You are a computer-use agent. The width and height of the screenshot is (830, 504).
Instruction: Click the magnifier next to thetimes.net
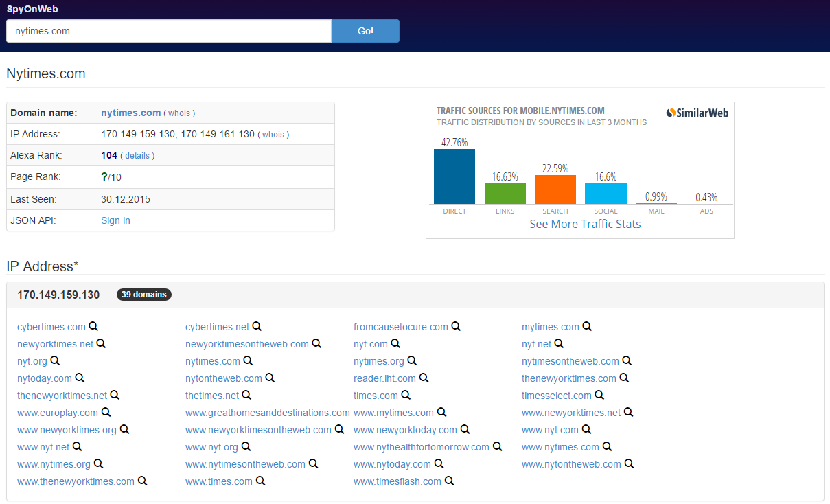pyautogui.click(x=246, y=396)
